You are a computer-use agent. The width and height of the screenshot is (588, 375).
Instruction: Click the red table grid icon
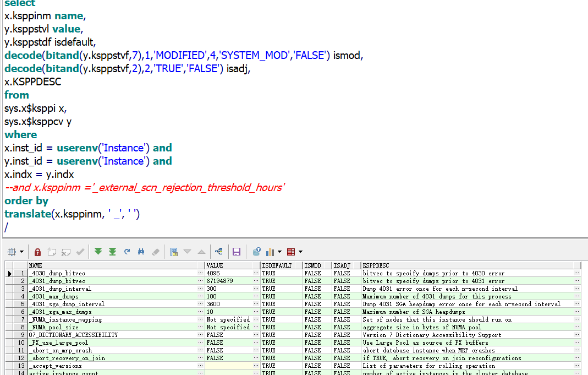291,252
